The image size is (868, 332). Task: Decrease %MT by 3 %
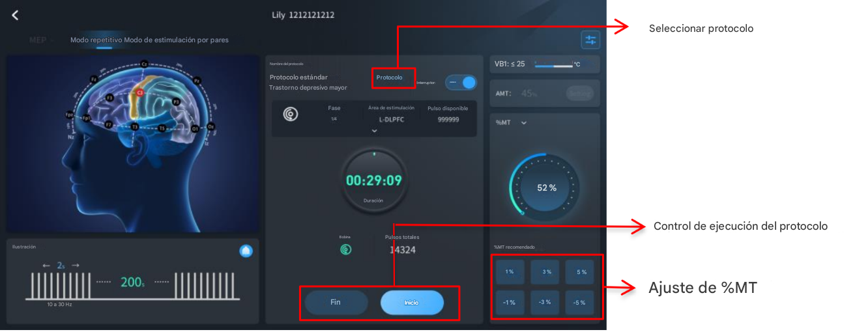(x=545, y=303)
